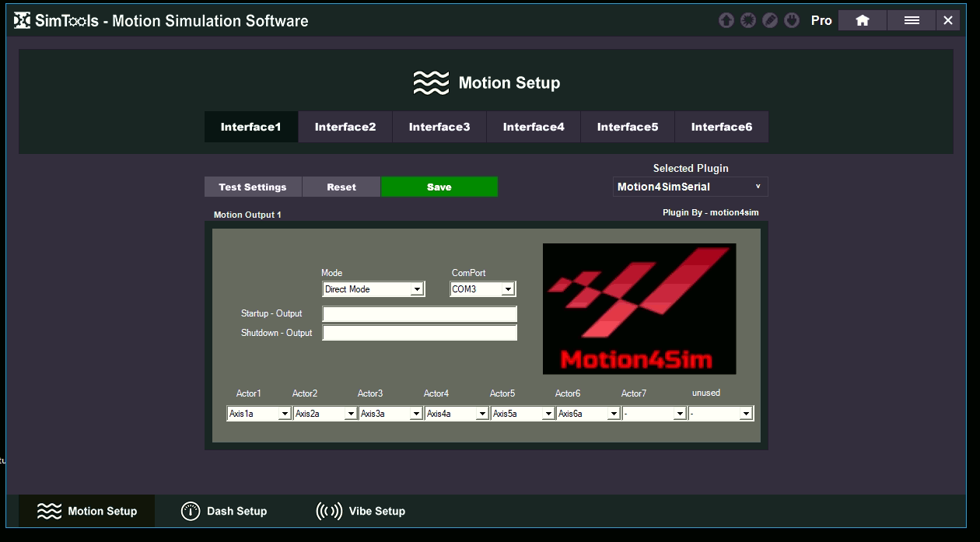
Task: Open Vibe Setup from bottom bar
Action: tap(361, 511)
